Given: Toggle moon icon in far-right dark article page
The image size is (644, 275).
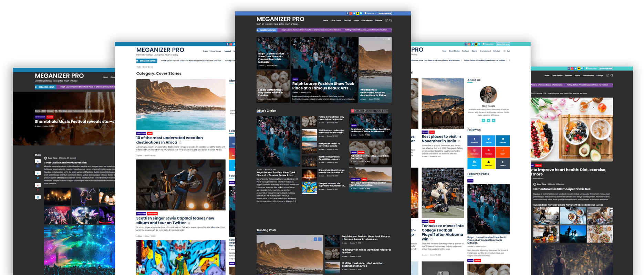Looking at the screenshot, I should click(607, 75).
